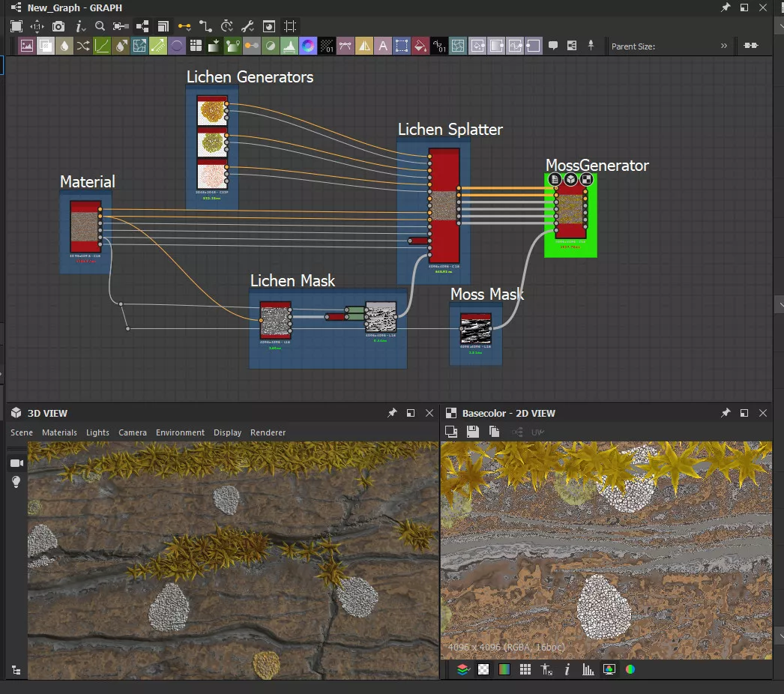Open the link display mode dropdown
This screenshot has width=784, height=694.
point(184,26)
